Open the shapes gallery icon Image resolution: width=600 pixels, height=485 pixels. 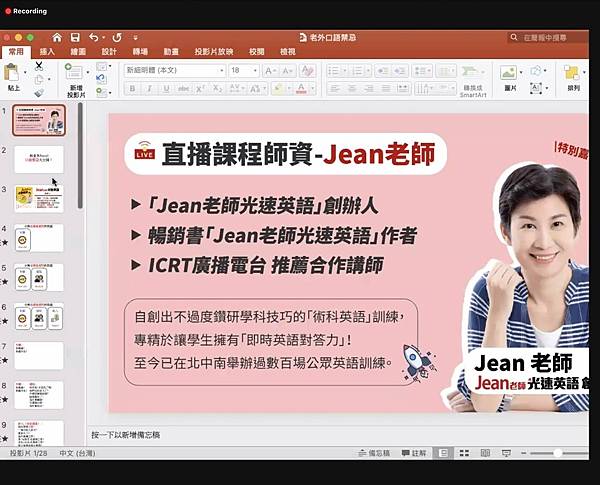tap(536, 71)
